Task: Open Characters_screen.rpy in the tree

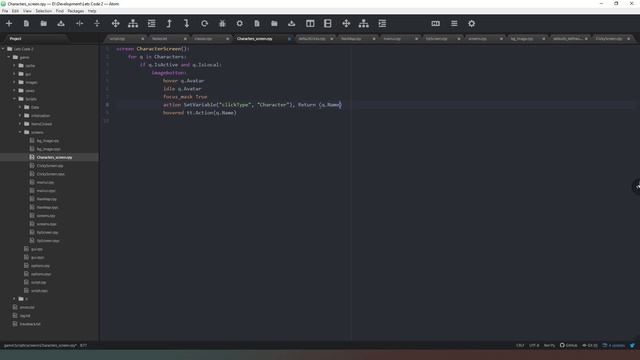Action: point(54,157)
